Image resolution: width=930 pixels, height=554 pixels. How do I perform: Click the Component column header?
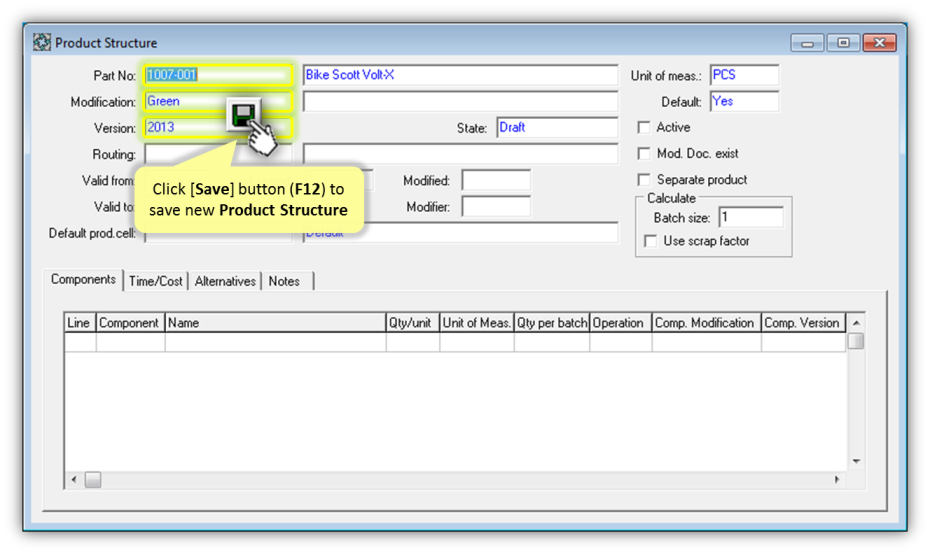130,323
